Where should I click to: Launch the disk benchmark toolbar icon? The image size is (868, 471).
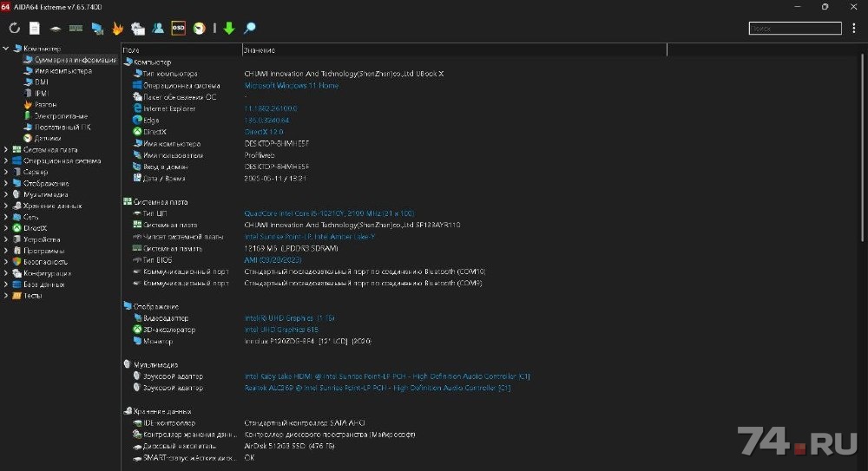56,29
